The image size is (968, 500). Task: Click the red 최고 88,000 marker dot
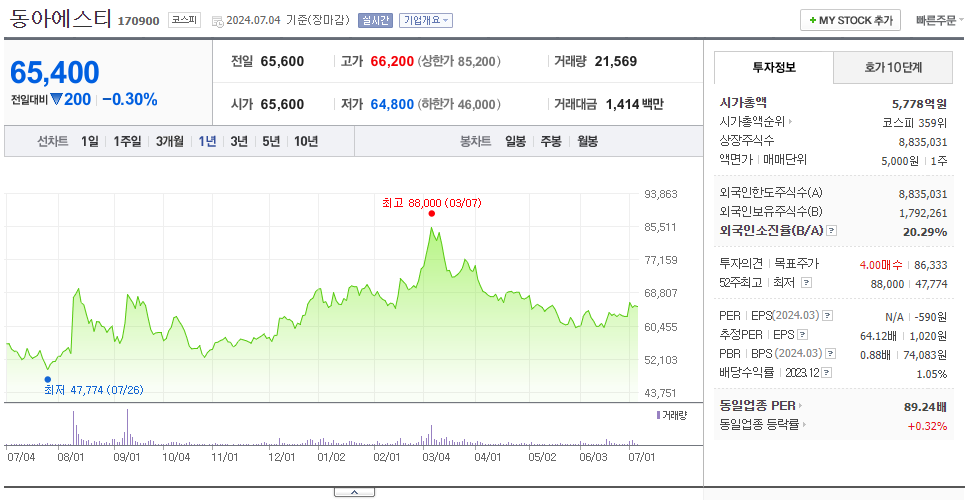[x=432, y=214]
